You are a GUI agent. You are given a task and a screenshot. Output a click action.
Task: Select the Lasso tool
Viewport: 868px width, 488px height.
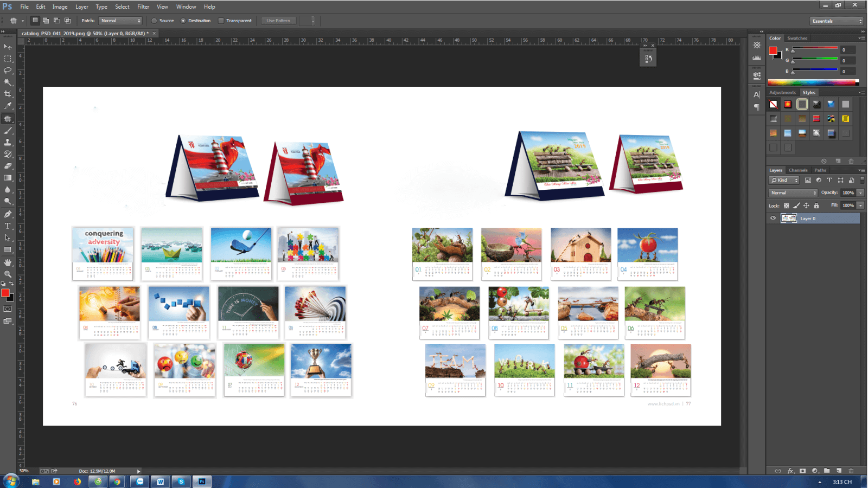click(8, 70)
